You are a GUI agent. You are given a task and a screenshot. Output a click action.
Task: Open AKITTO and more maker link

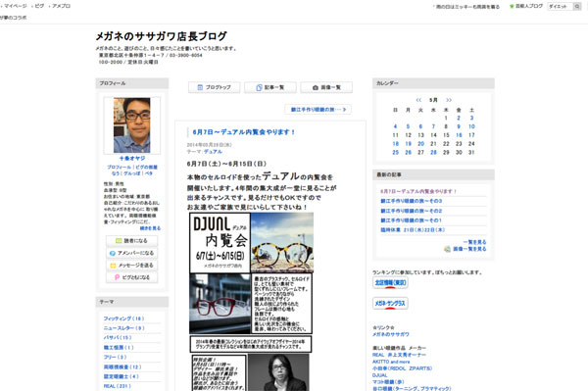(x=391, y=362)
